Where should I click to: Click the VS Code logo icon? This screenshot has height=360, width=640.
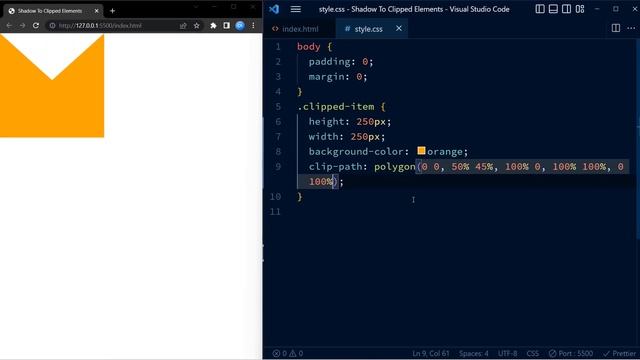tap(274, 9)
